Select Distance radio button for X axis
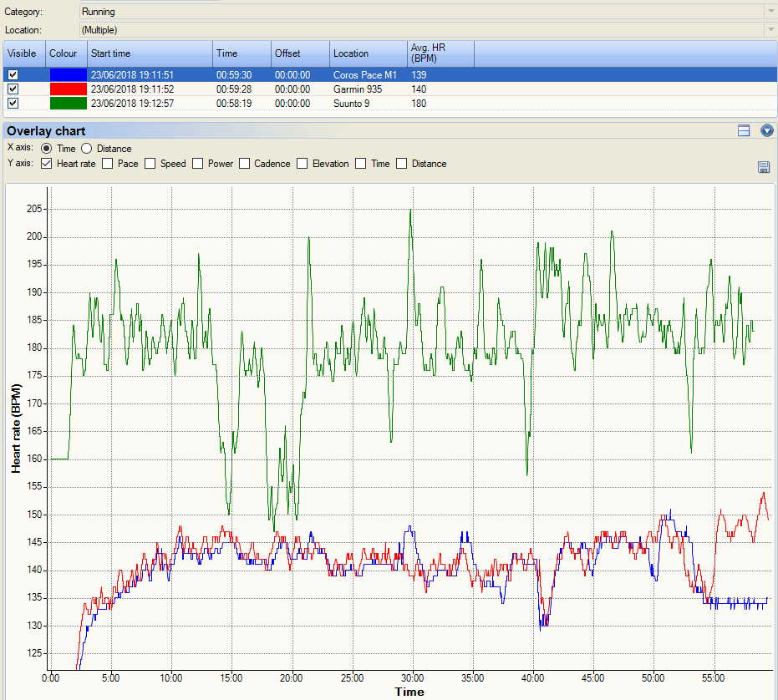 tap(87, 149)
